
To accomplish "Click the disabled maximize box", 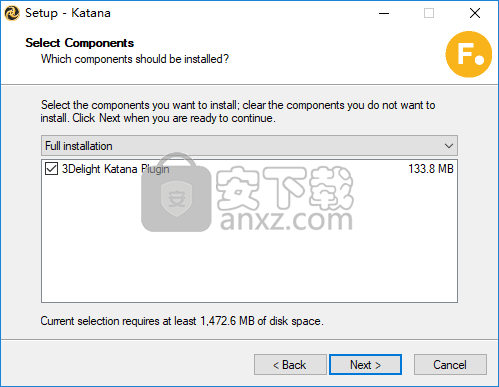I will click(x=429, y=13).
